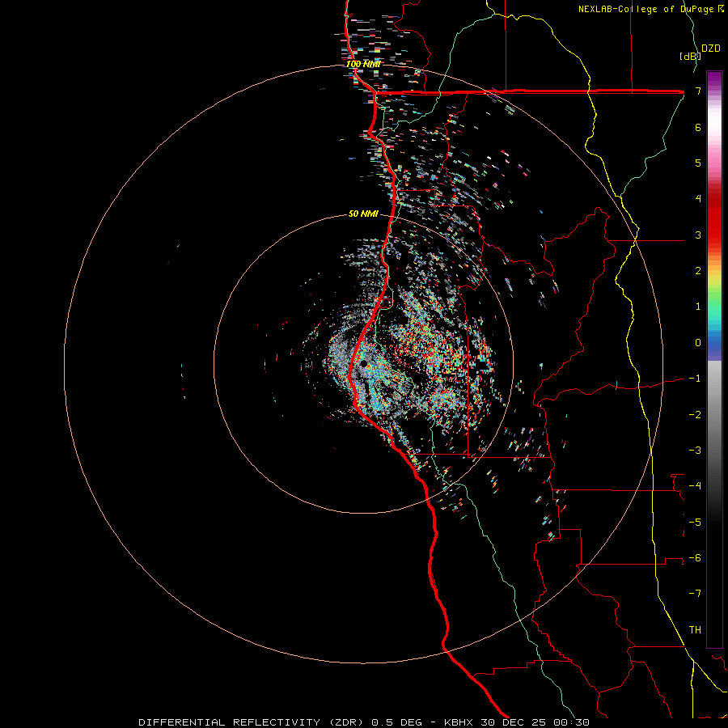The width and height of the screenshot is (728, 728).
Task: Click the -1 value on color scale
Action: coord(695,379)
